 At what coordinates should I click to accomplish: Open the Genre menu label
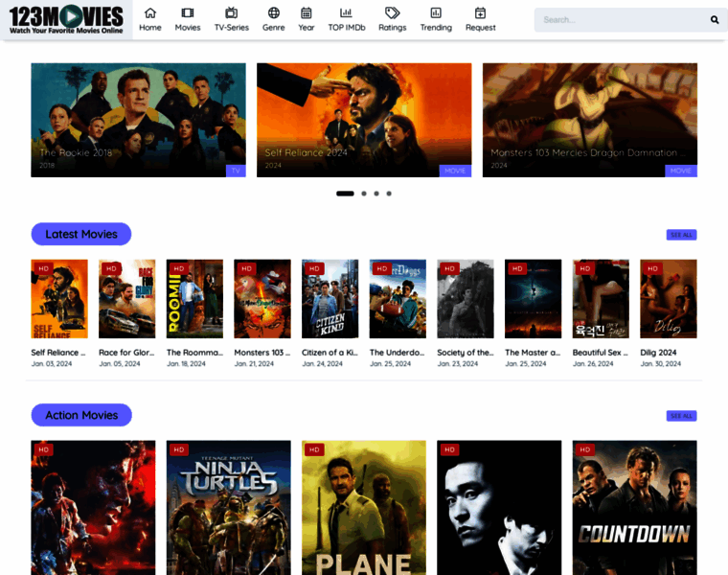tap(273, 28)
